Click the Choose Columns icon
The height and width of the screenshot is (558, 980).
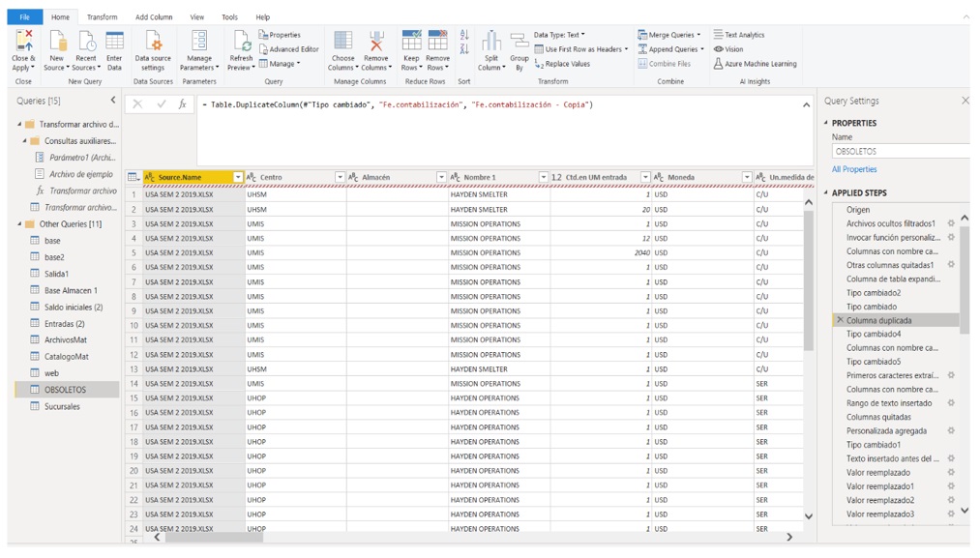(342, 42)
